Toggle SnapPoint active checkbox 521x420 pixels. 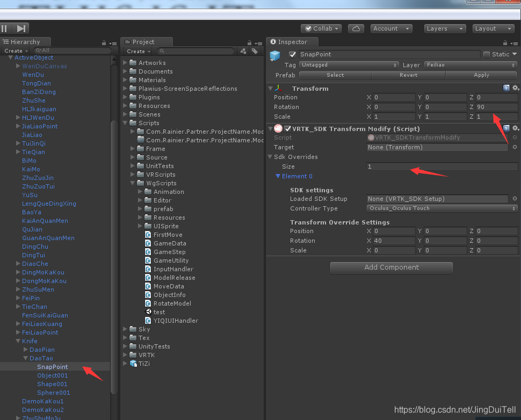pyautogui.click(x=292, y=54)
